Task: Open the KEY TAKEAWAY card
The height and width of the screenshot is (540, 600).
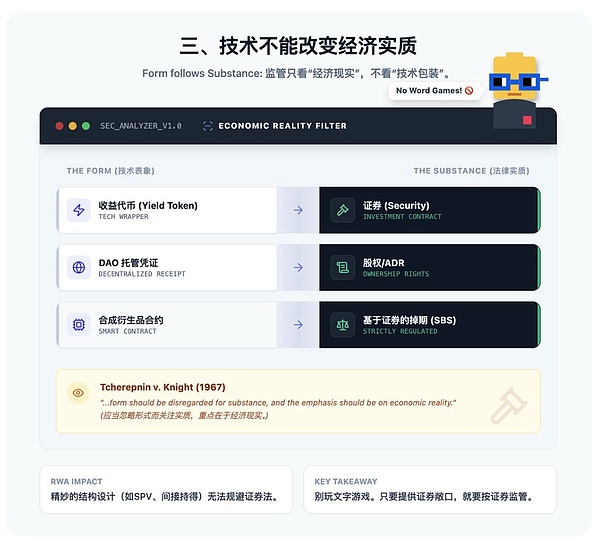Action: tap(430, 489)
